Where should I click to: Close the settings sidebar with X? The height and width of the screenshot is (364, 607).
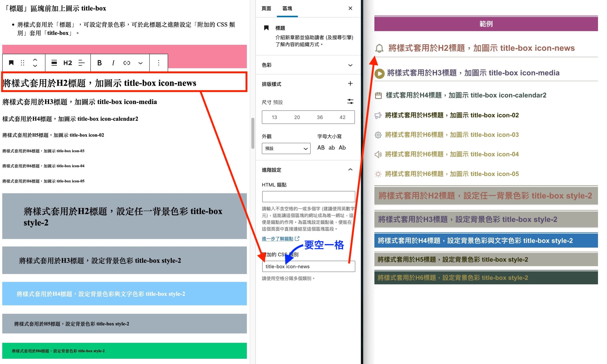pos(350,8)
